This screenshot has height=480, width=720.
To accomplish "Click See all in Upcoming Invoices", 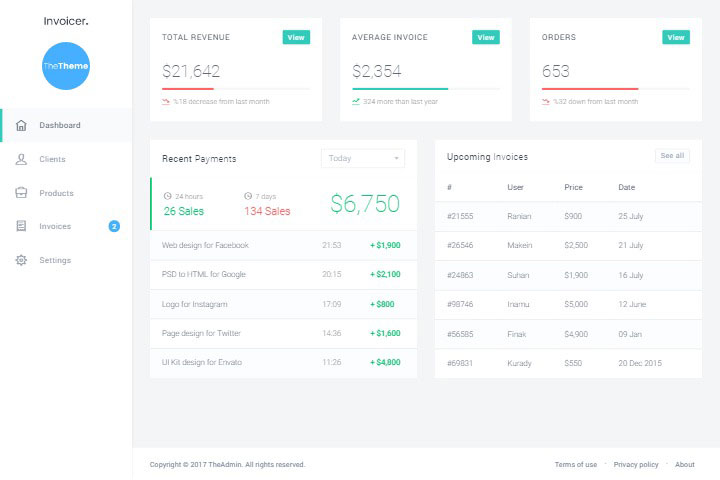I will (x=672, y=156).
